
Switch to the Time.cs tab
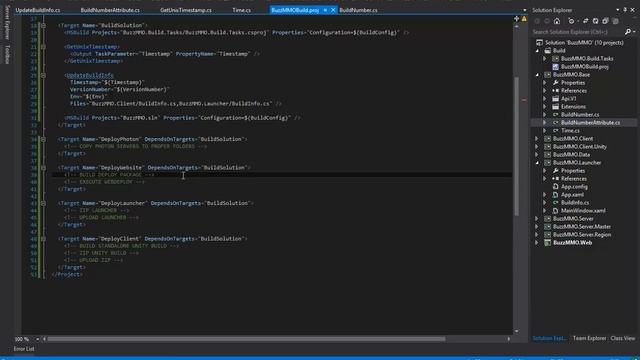point(242,10)
